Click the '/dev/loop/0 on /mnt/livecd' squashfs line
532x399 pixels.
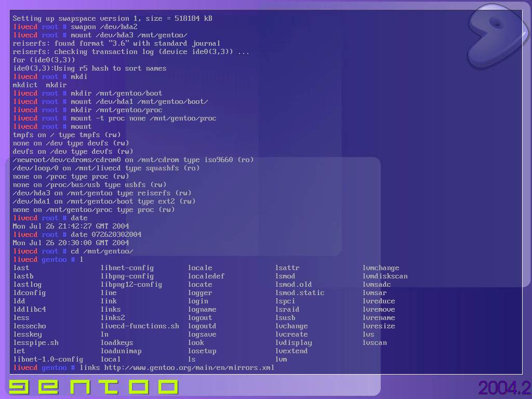(x=106, y=168)
